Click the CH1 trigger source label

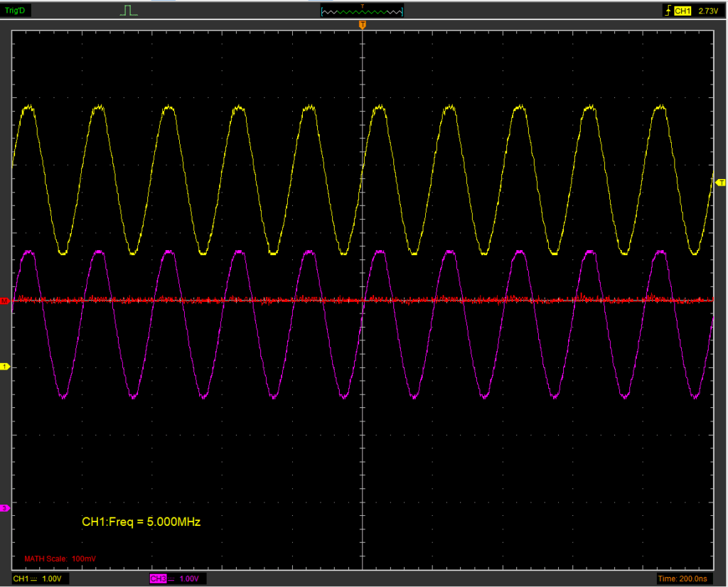point(682,11)
